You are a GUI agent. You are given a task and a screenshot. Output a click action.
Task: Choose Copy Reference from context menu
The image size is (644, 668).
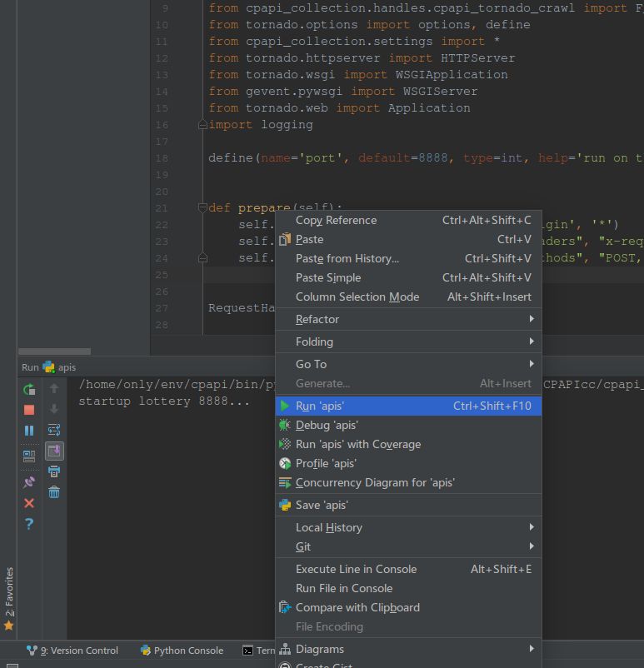coord(408,220)
